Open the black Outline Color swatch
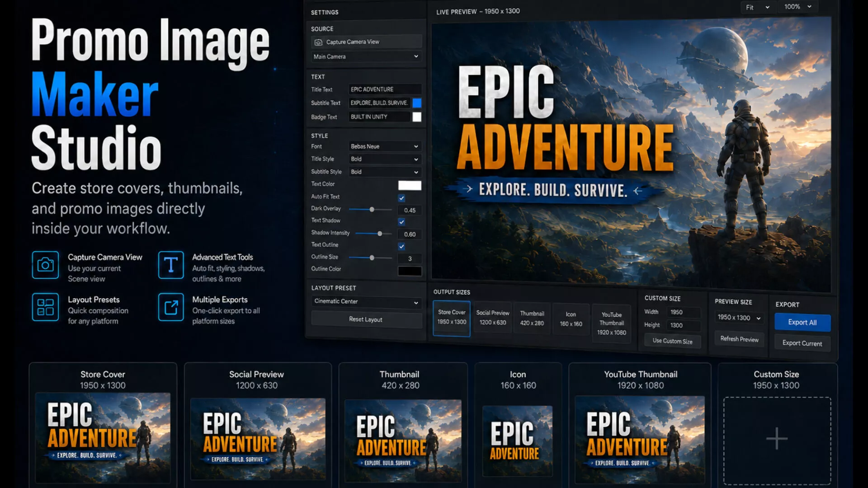The width and height of the screenshot is (868, 488). coord(410,271)
